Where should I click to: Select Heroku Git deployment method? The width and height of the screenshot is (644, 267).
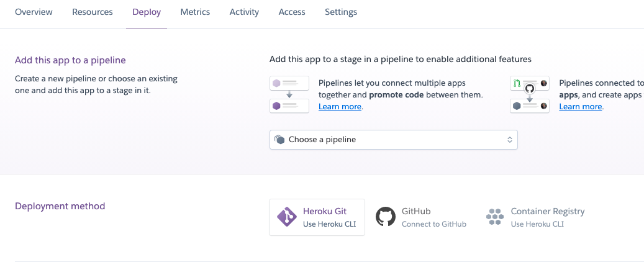317,217
